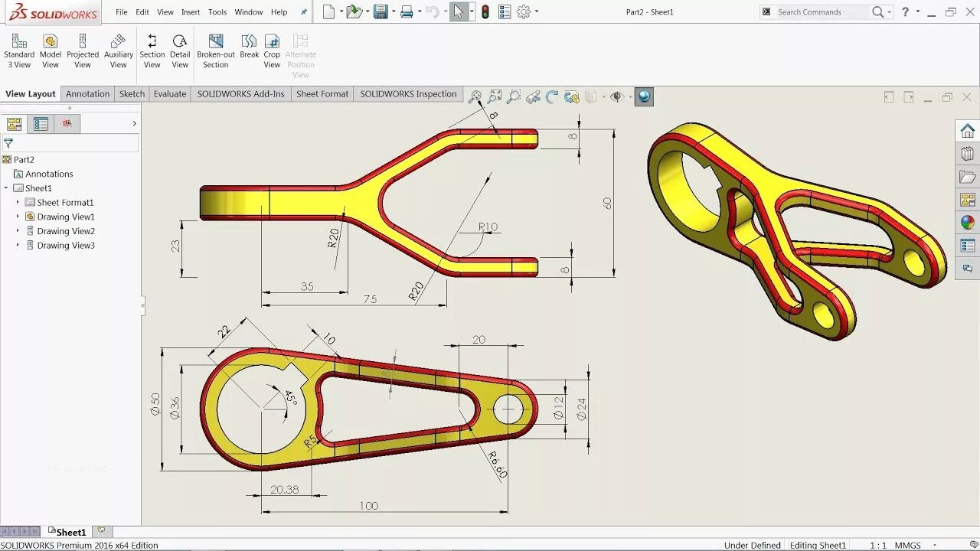Open the Insert menu

(190, 11)
